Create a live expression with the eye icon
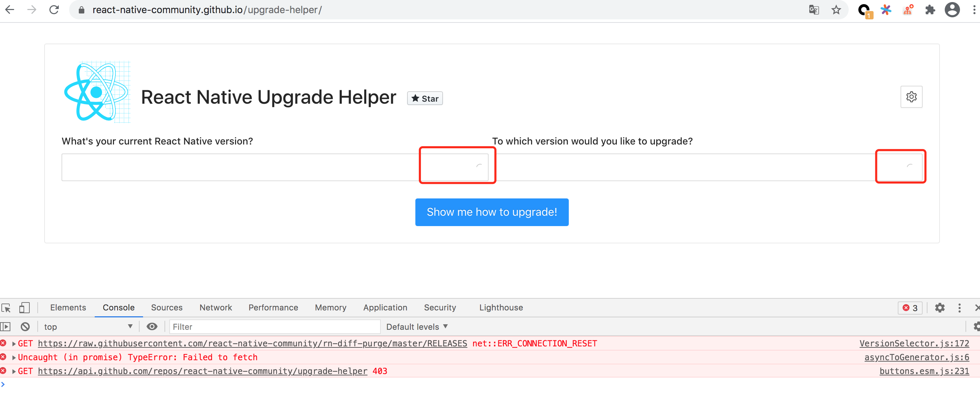980x410 pixels. (x=152, y=326)
